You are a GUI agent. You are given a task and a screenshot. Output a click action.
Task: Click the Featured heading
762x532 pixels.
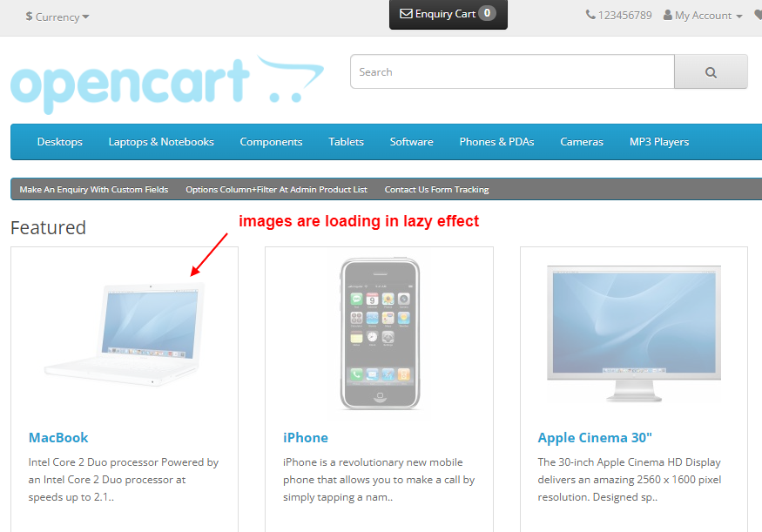click(48, 228)
